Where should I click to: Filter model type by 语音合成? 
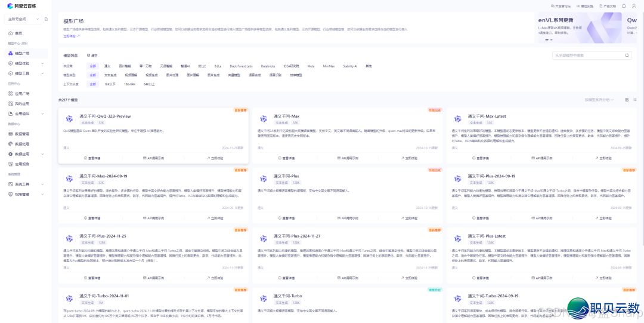coord(254,75)
